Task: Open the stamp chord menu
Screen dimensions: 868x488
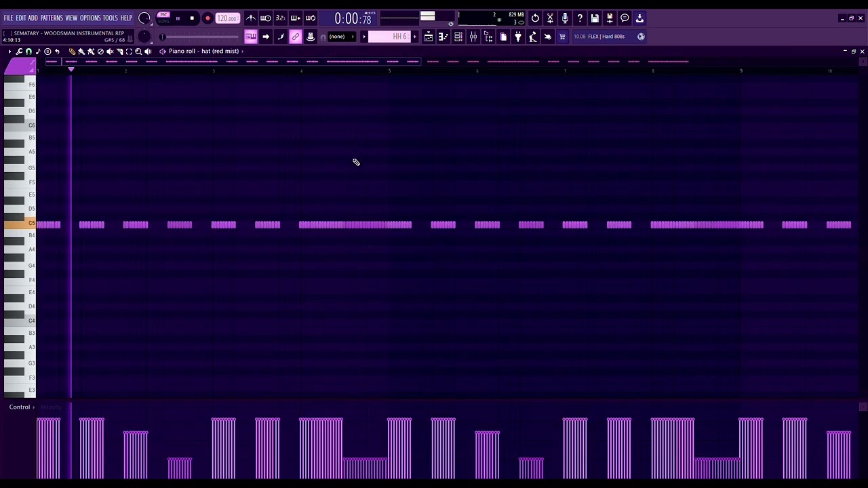Action: tap(47, 52)
